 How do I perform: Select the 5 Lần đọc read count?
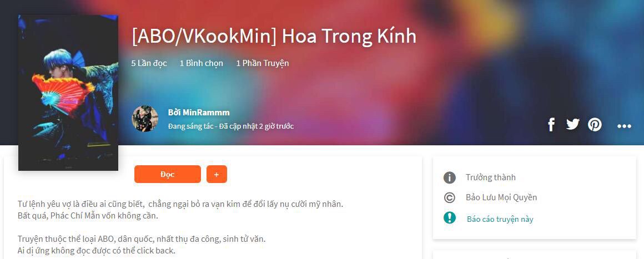point(149,63)
